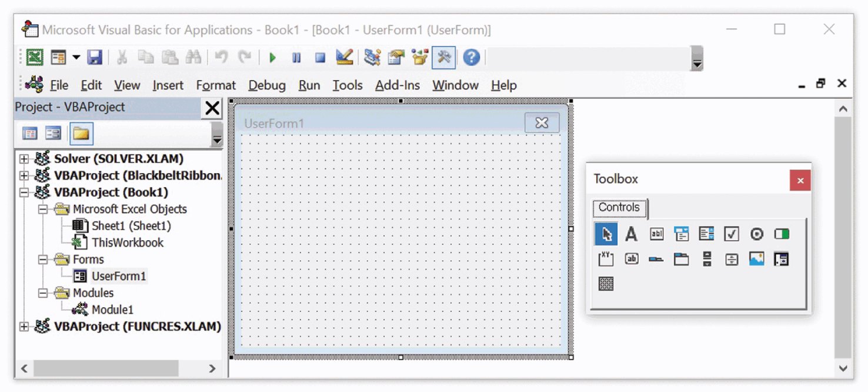868x392 pixels.
Task: Choose the ComboBox control in Toolbox
Action: (682, 234)
